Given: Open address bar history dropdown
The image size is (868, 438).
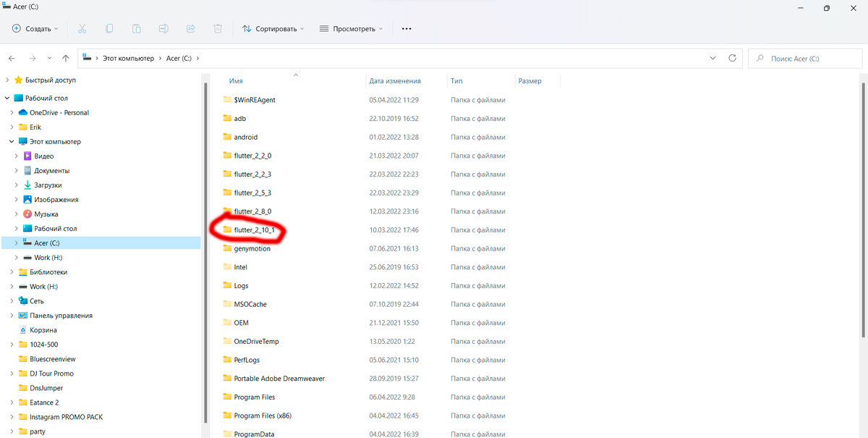Looking at the screenshot, I should coord(714,58).
